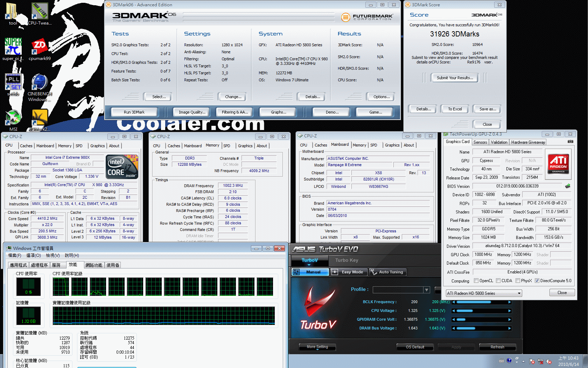
Task: Enable the OpenCL checkbox in GPU-Z
Action: click(476, 281)
